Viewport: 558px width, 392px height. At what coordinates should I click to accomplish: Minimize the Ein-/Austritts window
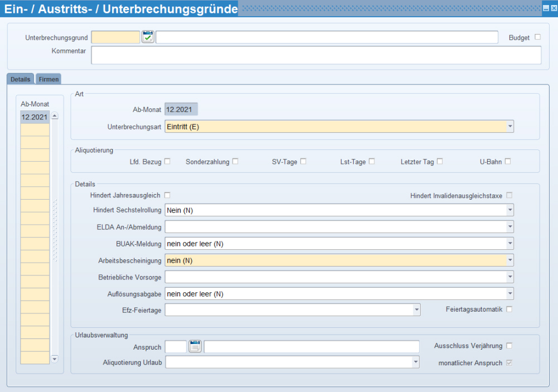coord(546,8)
